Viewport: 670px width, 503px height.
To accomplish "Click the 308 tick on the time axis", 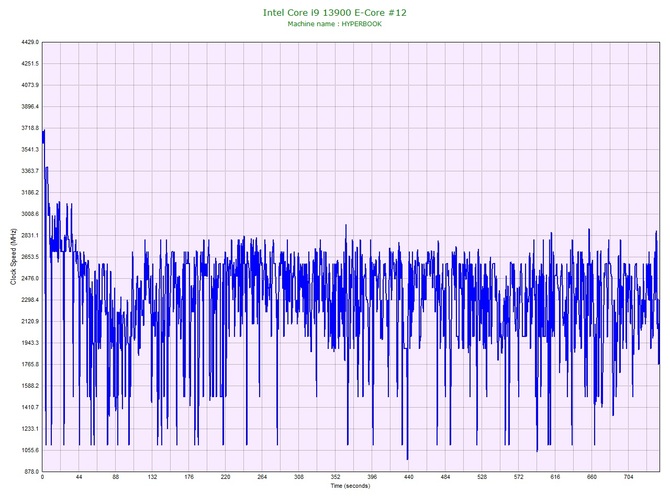I will pos(299,477).
